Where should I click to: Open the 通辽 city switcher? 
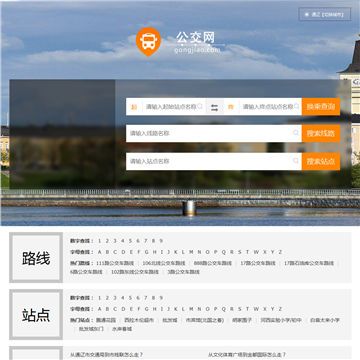click(325, 14)
